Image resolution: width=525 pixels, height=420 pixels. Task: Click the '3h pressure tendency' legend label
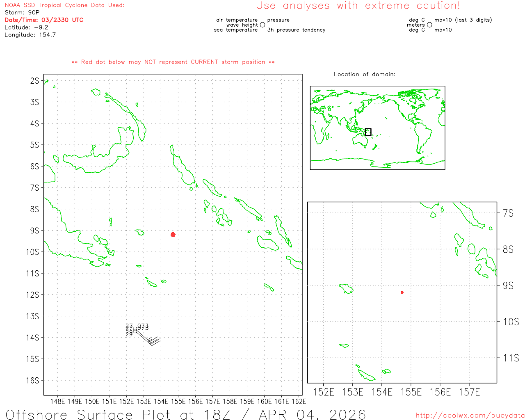(296, 30)
